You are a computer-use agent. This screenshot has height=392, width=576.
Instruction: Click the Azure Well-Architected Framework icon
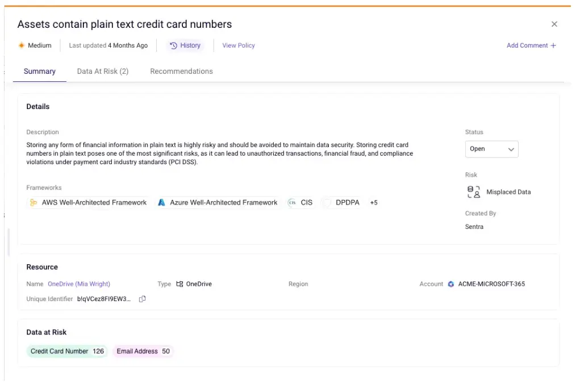tap(161, 202)
